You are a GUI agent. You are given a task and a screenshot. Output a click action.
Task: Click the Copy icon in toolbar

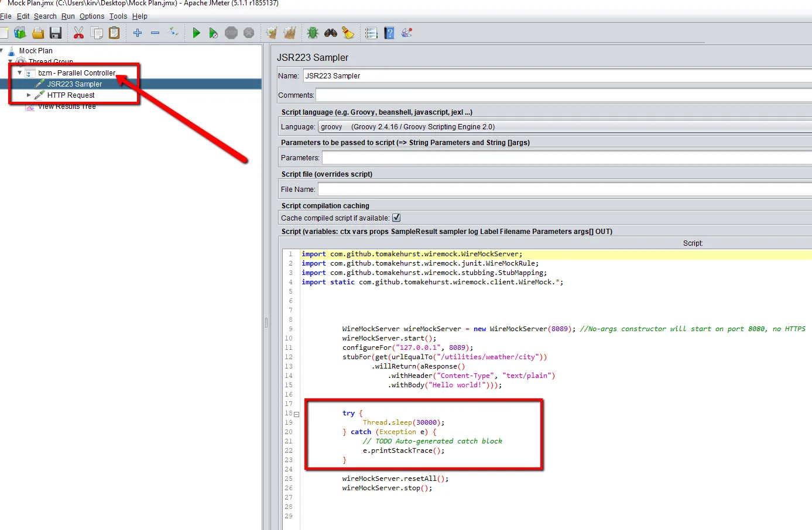[97, 33]
